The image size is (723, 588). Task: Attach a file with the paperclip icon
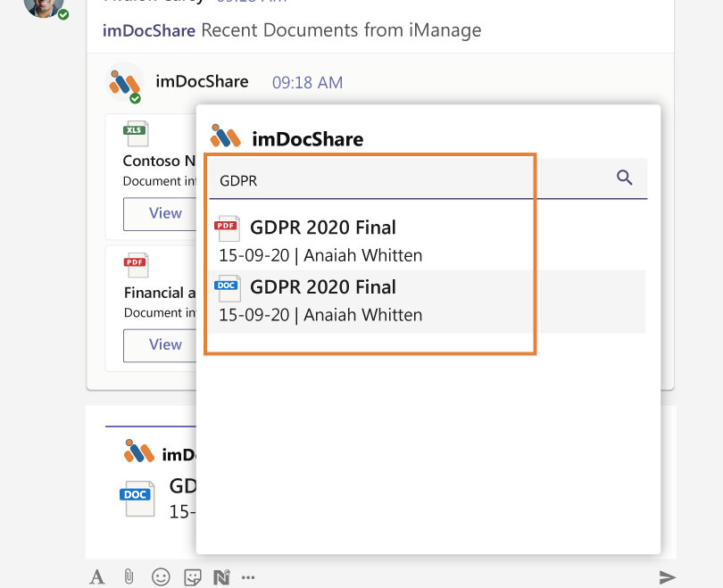tap(129, 577)
